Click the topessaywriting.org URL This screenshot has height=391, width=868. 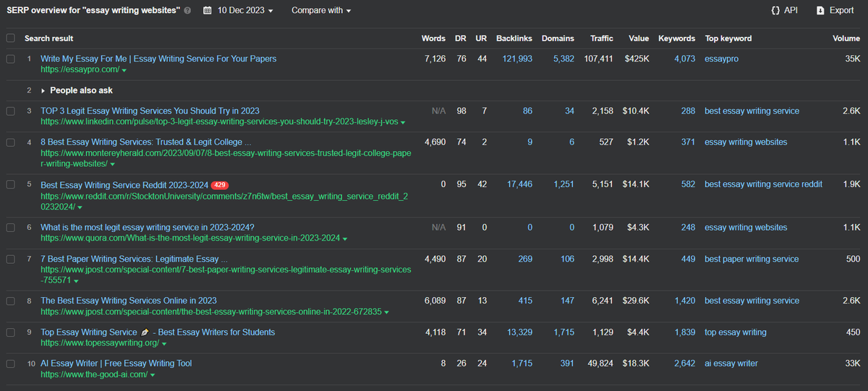click(100, 343)
